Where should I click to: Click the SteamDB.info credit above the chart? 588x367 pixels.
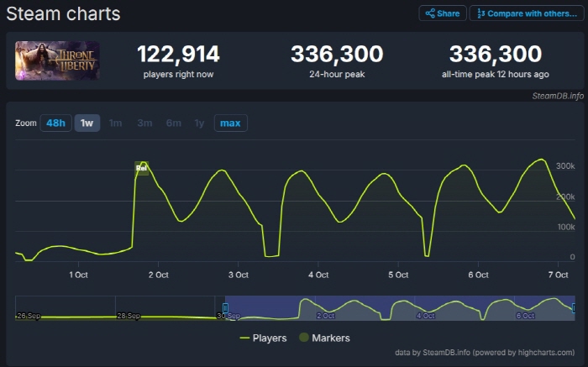point(558,96)
